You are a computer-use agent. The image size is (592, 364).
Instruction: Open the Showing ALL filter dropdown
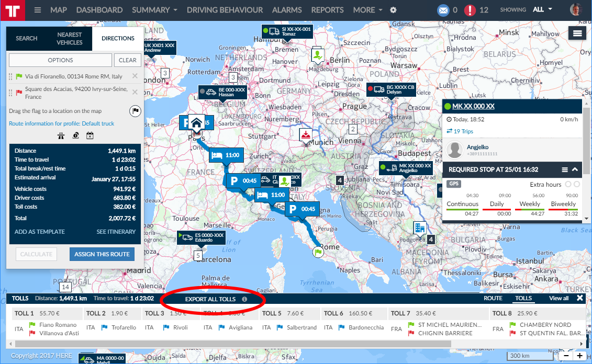pos(542,9)
